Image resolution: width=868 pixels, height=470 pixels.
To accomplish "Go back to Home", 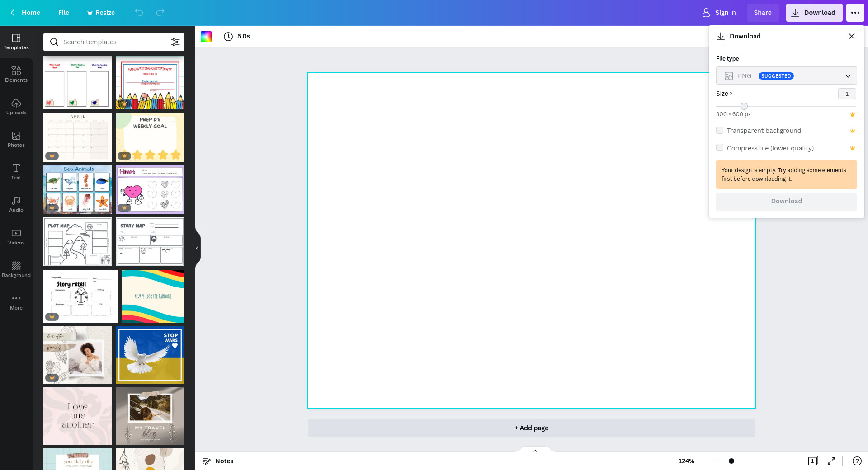I will click(x=25, y=13).
